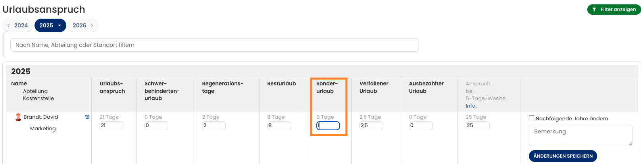Focus the name, department, location filter field
Screen dimensions: 644x164
pyautogui.click(x=214, y=45)
